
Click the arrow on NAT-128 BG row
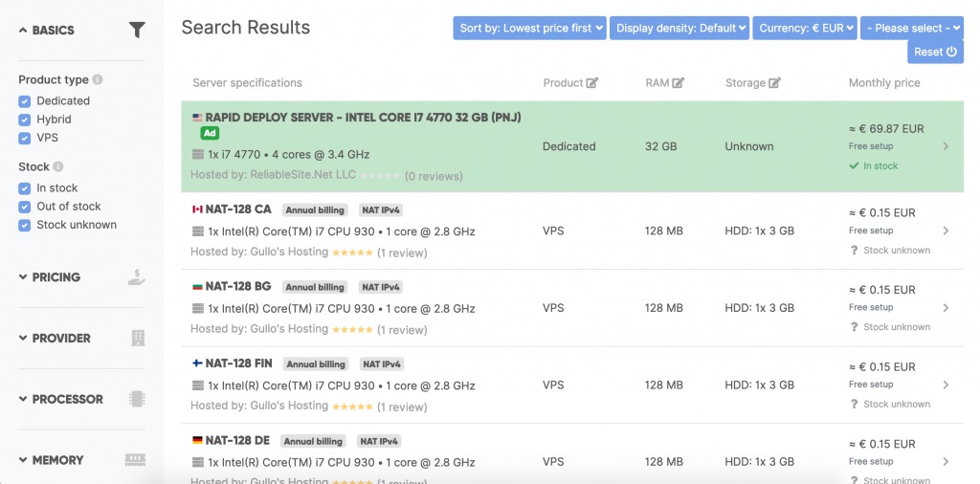coord(946,308)
